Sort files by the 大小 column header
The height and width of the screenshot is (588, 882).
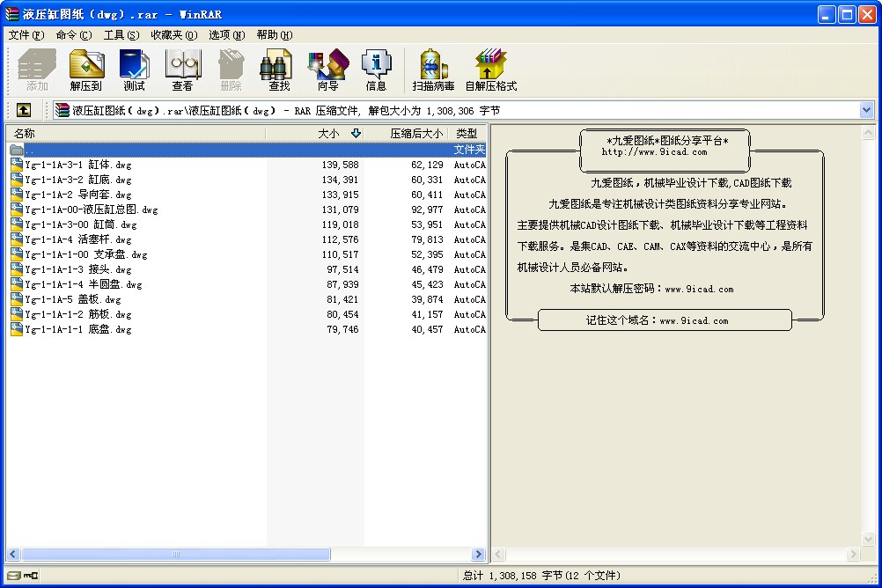(x=314, y=133)
